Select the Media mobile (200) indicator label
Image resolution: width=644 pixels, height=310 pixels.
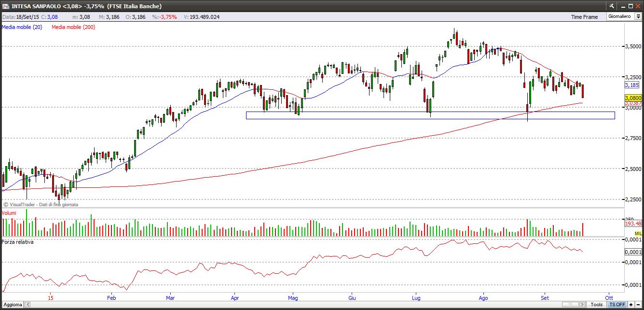[x=73, y=27]
